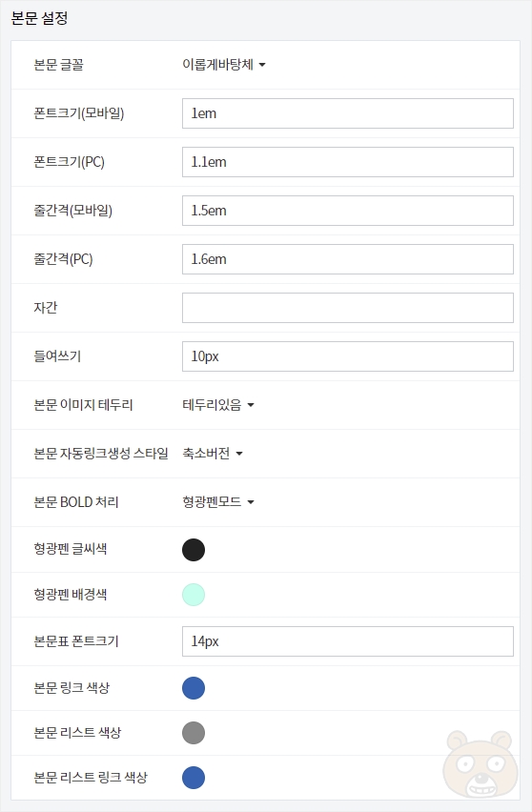Screen dimensions: 532x812
Task: Click the 폰트크기(PC) input field
Action: (348, 162)
